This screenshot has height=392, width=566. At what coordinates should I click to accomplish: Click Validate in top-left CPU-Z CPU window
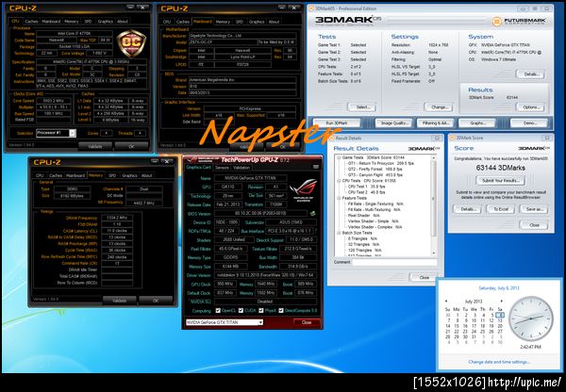click(95, 146)
